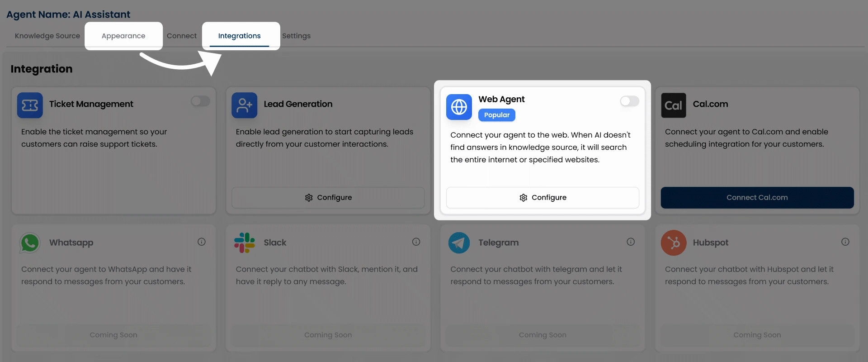Screen dimensions: 868x362
Task: Go to the Settings tab
Action: pos(297,36)
